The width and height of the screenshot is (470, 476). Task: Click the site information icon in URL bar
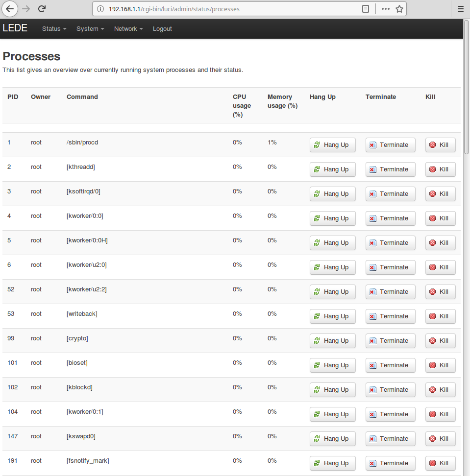pos(100,9)
